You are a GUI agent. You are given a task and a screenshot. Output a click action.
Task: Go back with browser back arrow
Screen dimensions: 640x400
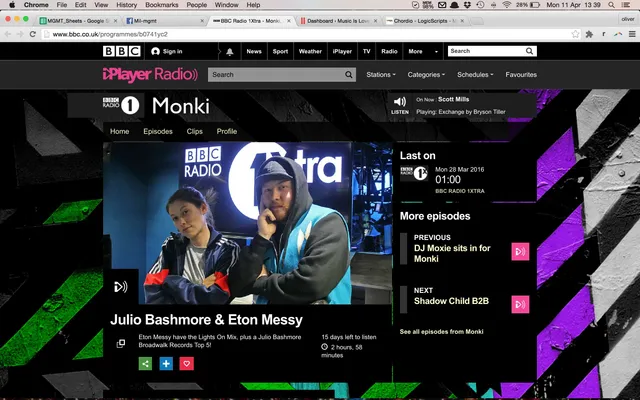click(x=7, y=34)
